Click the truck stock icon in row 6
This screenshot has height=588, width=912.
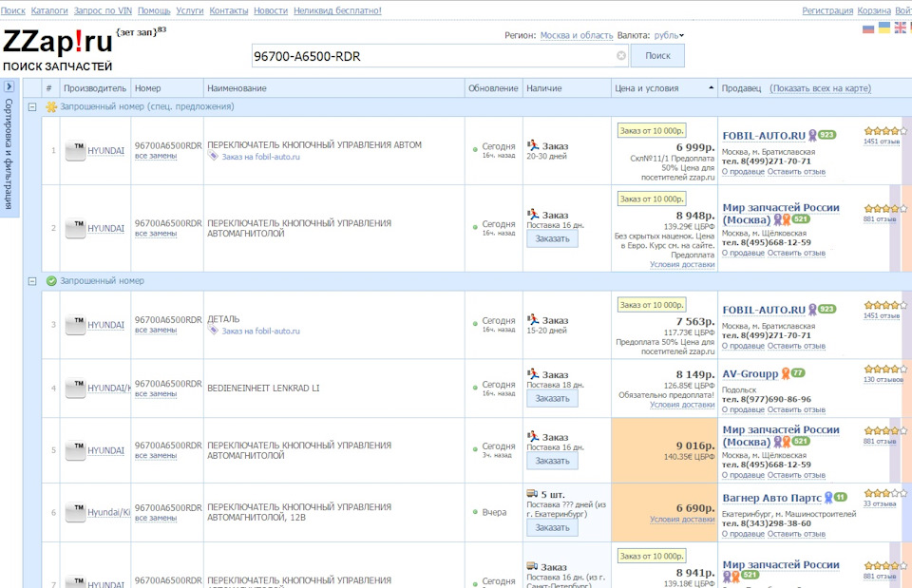tap(532, 494)
